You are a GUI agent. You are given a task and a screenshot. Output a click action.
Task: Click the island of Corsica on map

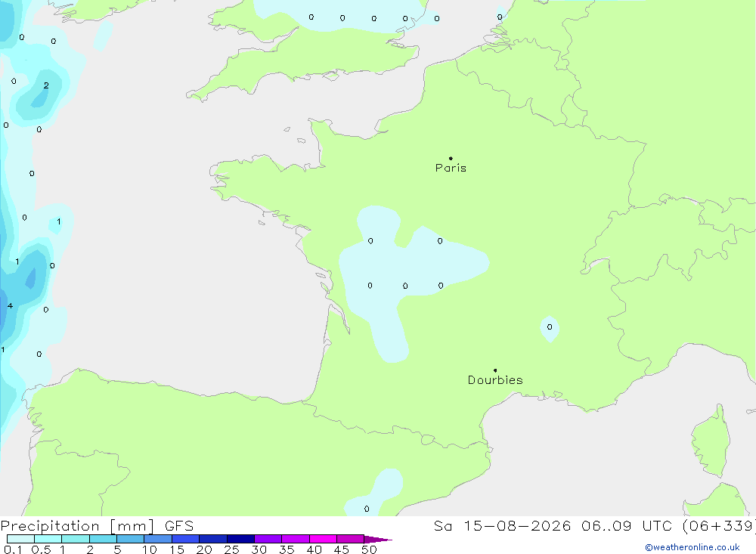pyautogui.click(x=711, y=441)
